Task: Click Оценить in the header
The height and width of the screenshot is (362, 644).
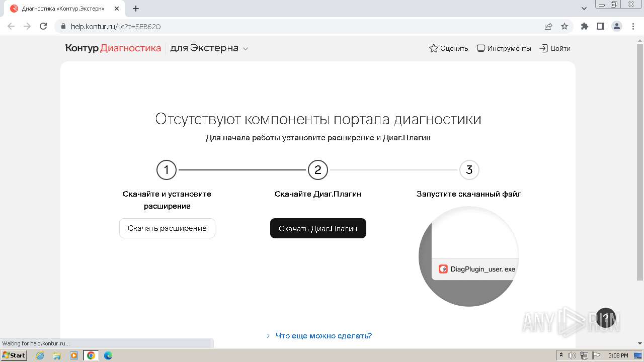Action: click(x=448, y=48)
